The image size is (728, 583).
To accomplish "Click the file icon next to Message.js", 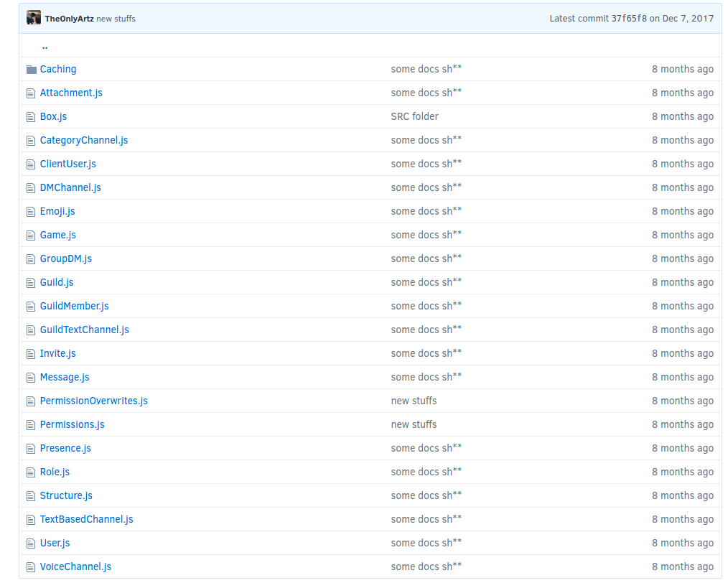I will tap(31, 378).
